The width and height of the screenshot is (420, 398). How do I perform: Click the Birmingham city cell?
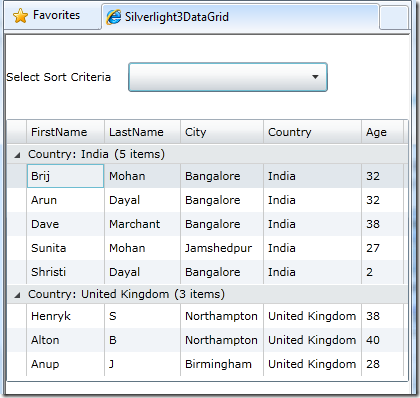tap(222, 364)
